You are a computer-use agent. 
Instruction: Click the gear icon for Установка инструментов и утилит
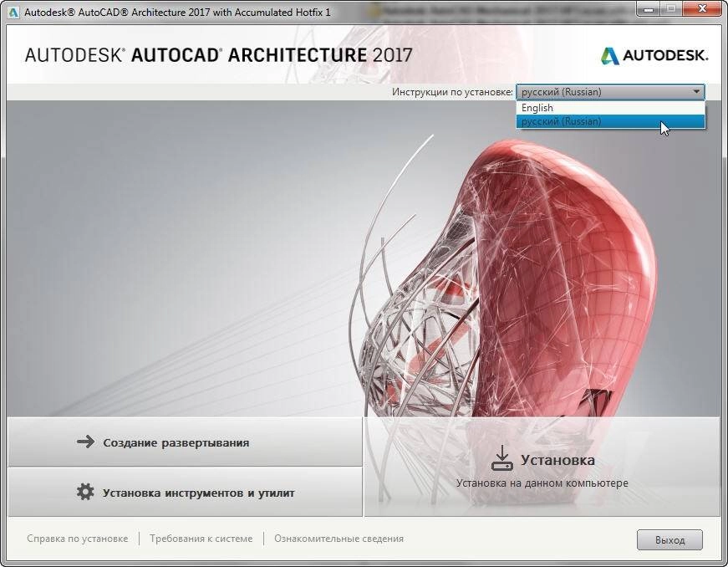pos(85,492)
